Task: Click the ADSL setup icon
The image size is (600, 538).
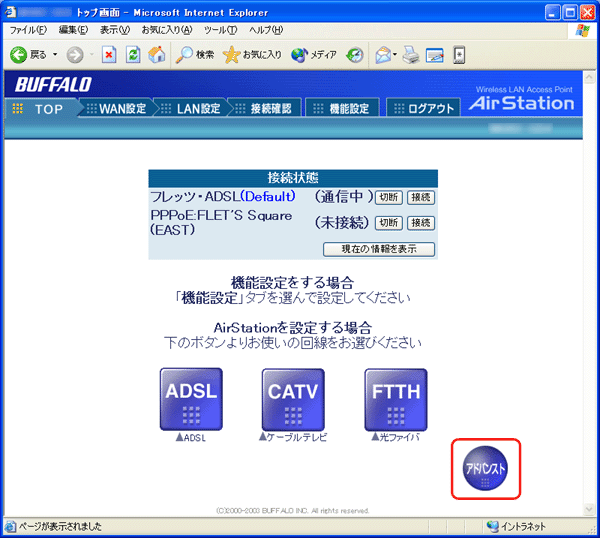Action: coord(191,399)
